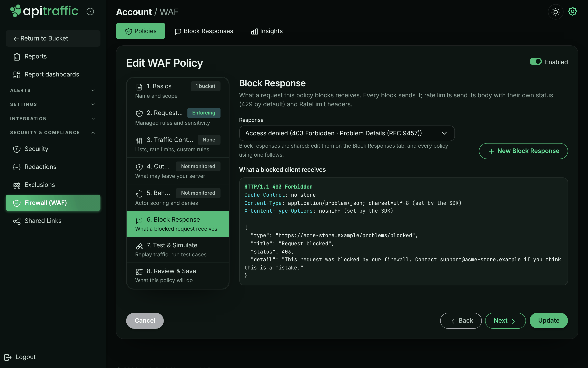Click the Traffic Control sliders icon
This screenshot has width=588, height=368.
coord(139,140)
